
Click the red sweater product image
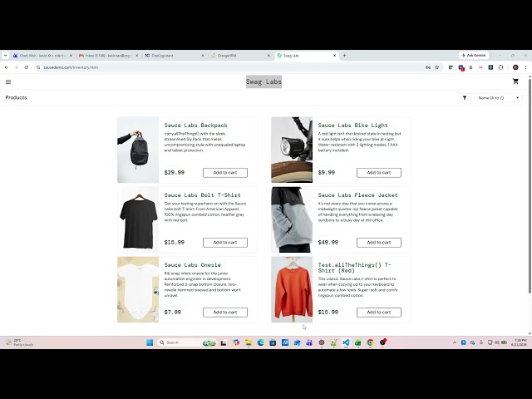pyautogui.click(x=292, y=289)
